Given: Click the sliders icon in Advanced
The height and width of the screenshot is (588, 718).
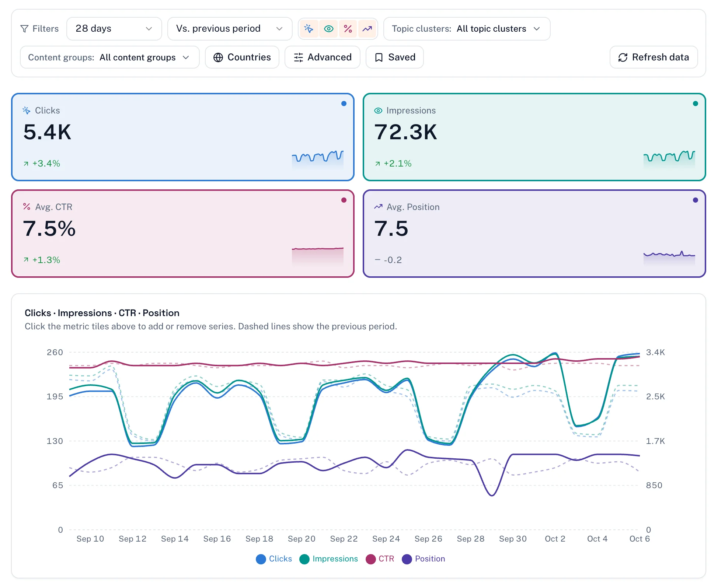Looking at the screenshot, I should pos(299,57).
